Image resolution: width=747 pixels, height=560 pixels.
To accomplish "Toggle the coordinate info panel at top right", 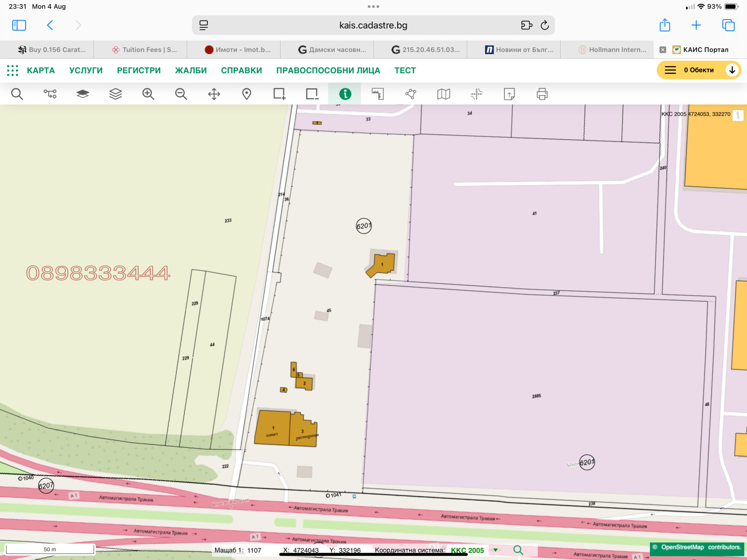I will 738,115.
